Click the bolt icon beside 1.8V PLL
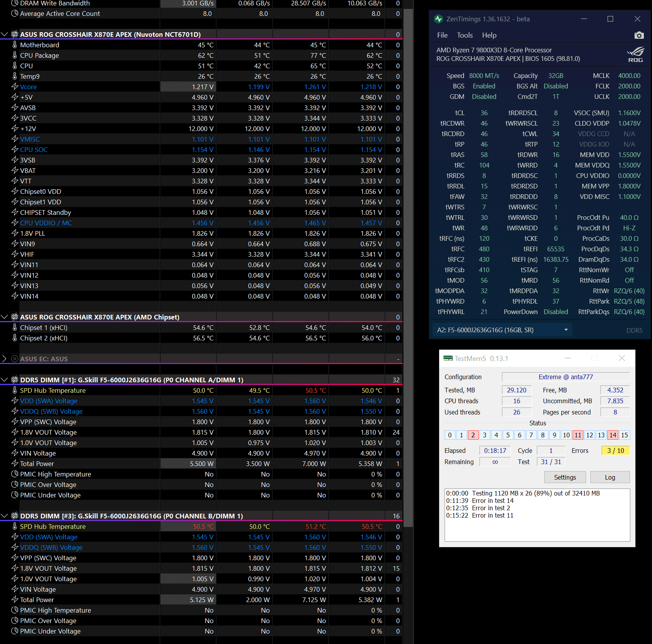Image resolution: width=652 pixels, height=644 pixels. pos(15,233)
